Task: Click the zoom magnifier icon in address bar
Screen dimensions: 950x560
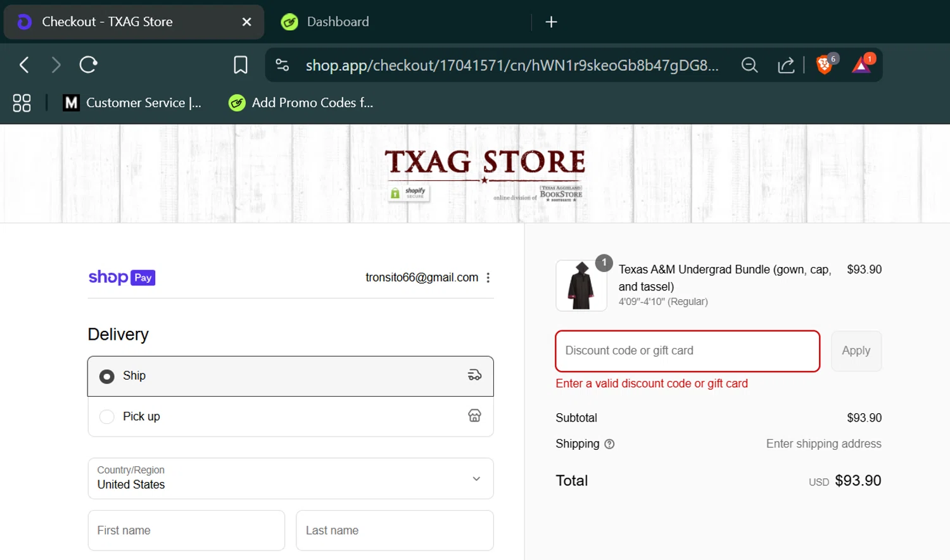Action: 750,65
